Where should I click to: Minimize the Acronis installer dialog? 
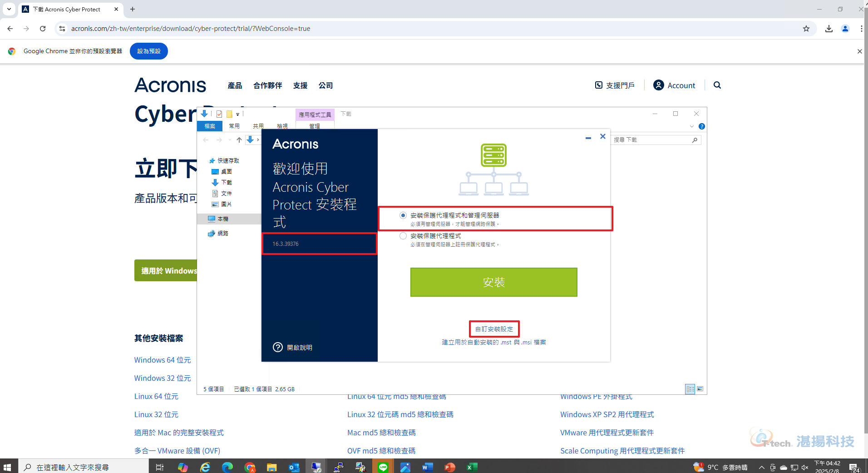[x=588, y=137]
